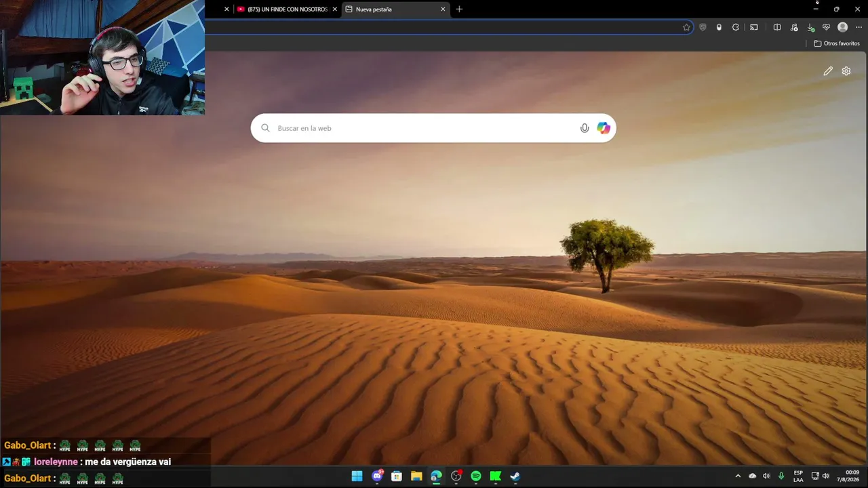
Task: Open Steam from the taskbar
Action: pyautogui.click(x=515, y=476)
